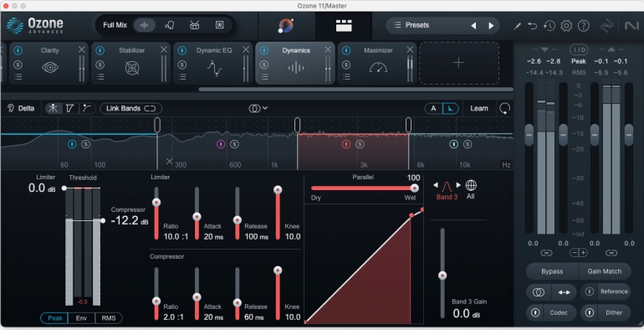Image resolution: width=644 pixels, height=330 pixels.
Task: Reset the Dynamics module
Action: [505, 109]
